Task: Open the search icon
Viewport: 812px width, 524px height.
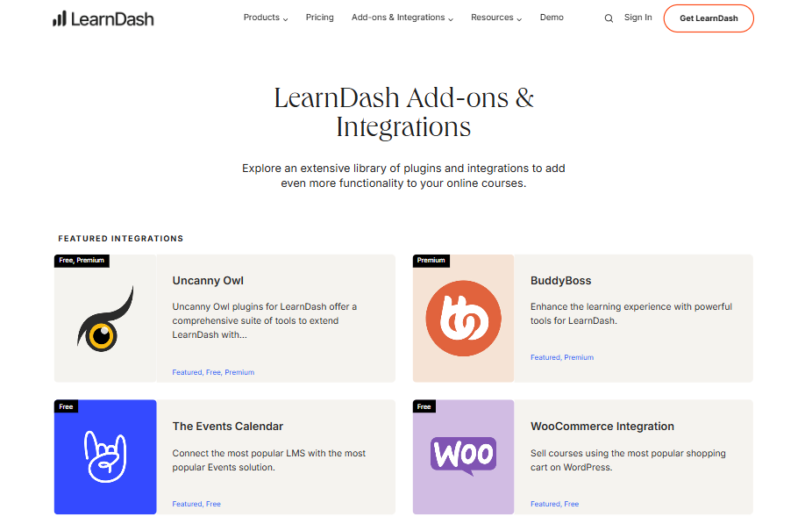Action: [x=609, y=18]
